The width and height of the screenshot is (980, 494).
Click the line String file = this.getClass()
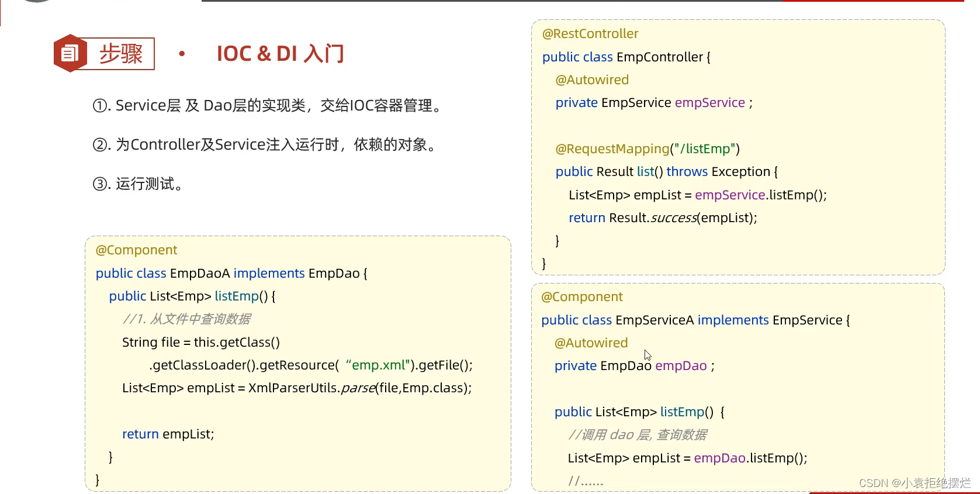pos(201,343)
